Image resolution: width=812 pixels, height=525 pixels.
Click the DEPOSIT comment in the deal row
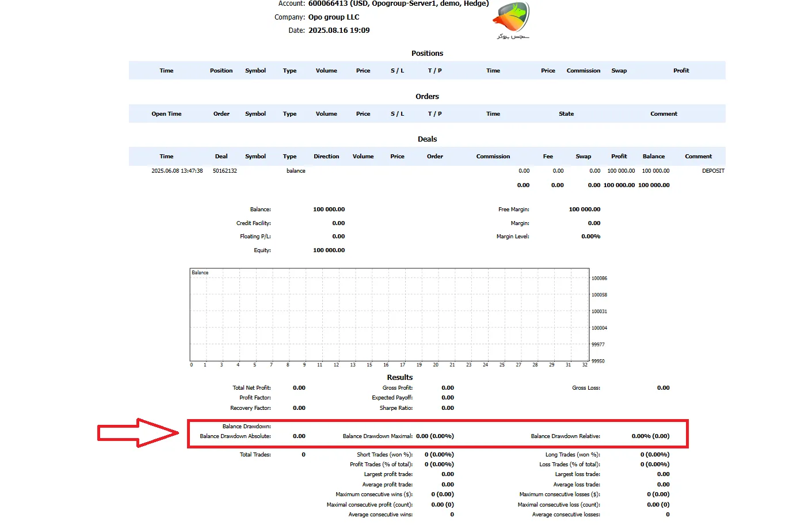712,171
